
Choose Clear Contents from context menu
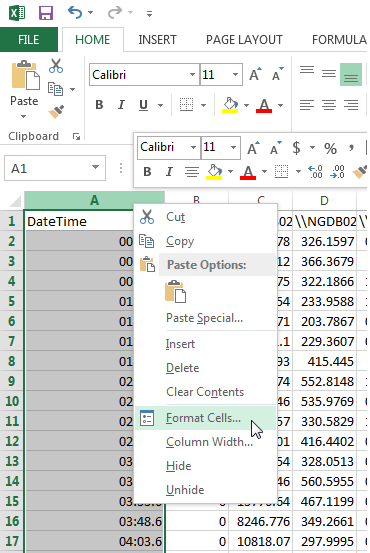pos(205,392)
